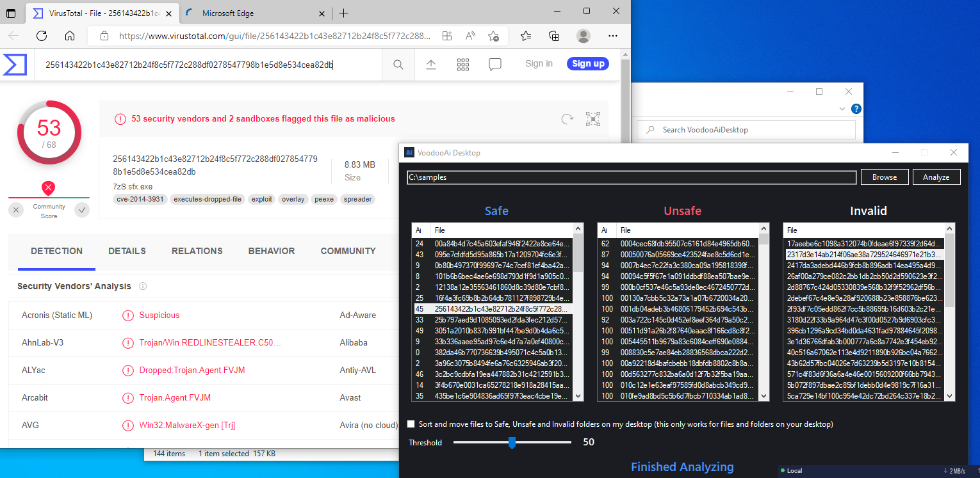Image resolution: width=980 pixels, height=478 pixels.
Task: Click the File column header in Unsafe list
Action: [x=687, y=230]
